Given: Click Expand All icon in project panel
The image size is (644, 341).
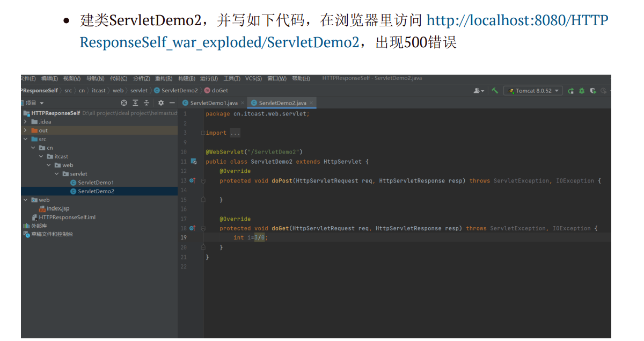Looking at the screenshot, I should click(x=136, y=103).
